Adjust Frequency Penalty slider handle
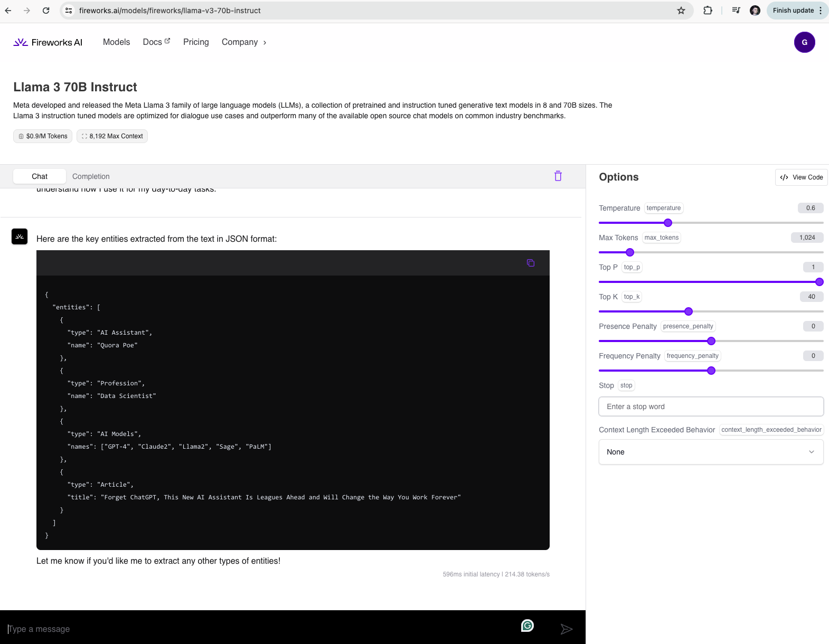The width and height of the screenshot is (829, 644). point(711,371)
